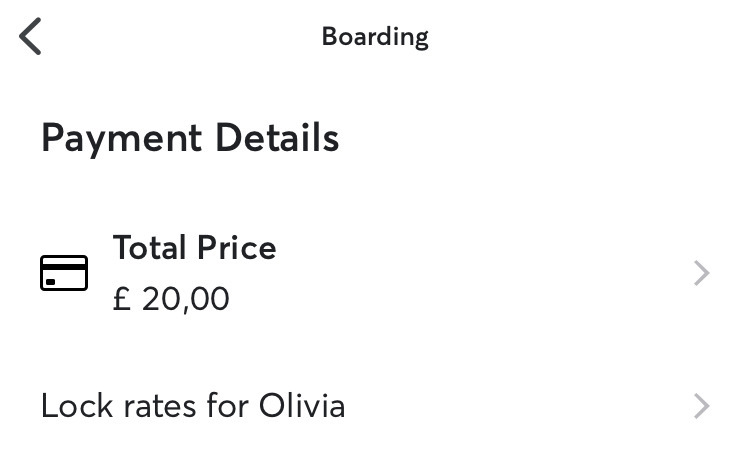Tap the card glyph left of the price

pyautogui.click(x=64, y=273)
